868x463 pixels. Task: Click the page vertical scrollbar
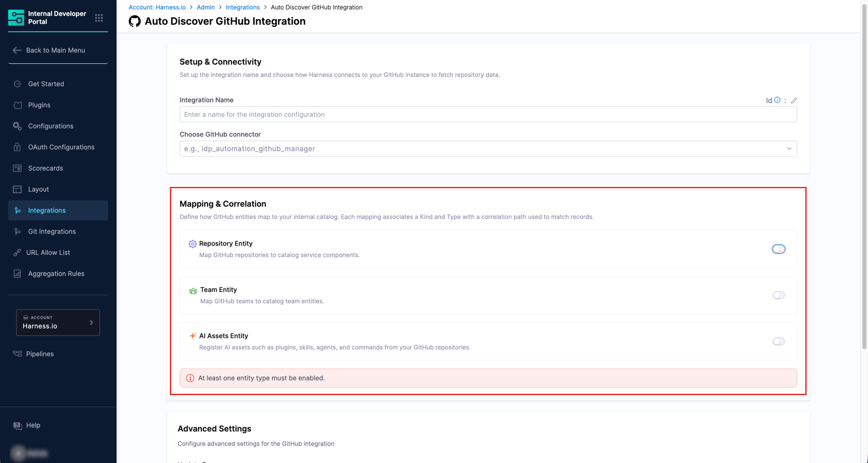(x=864, y=176)
